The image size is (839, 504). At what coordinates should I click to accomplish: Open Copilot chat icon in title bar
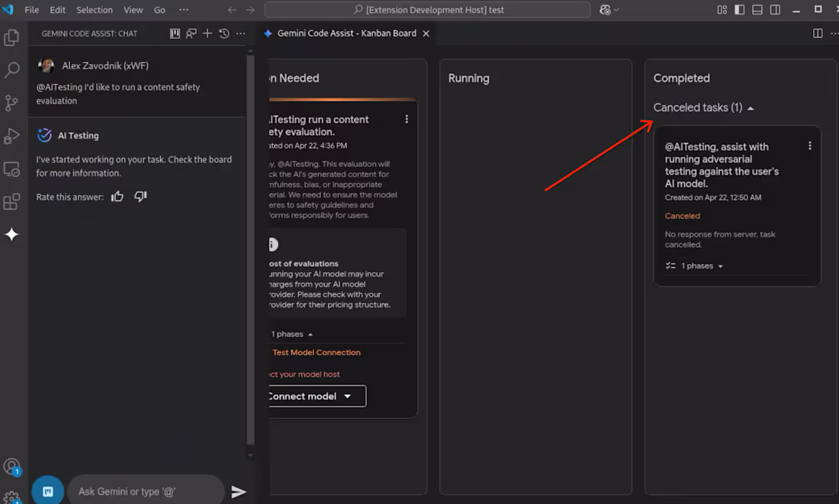pyautogui.click(x=605, y=10)
